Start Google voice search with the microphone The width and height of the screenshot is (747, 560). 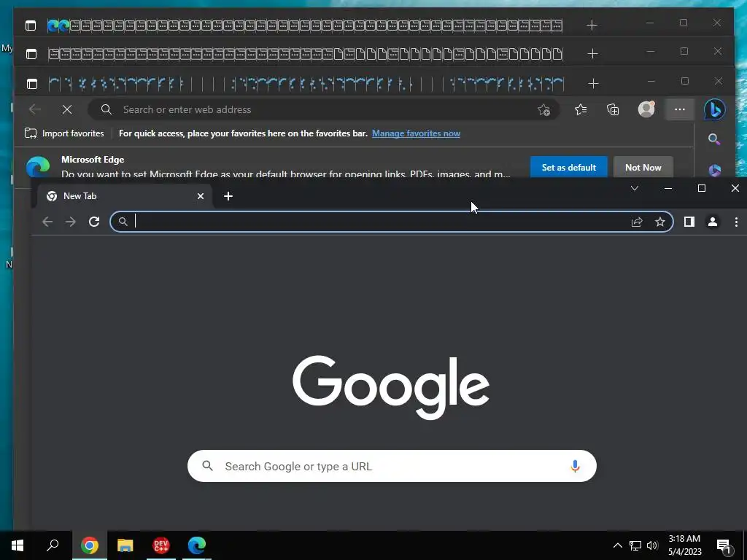pos(575,466)
